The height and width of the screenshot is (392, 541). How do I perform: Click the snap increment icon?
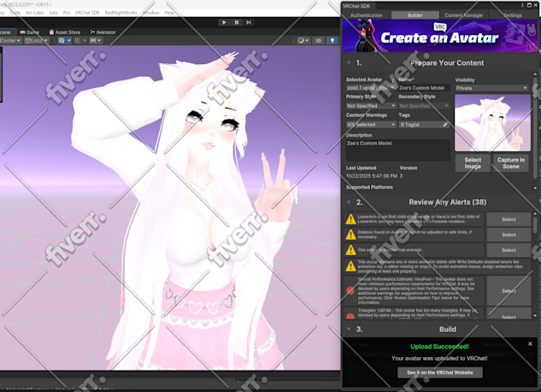(x=96, y=40)
